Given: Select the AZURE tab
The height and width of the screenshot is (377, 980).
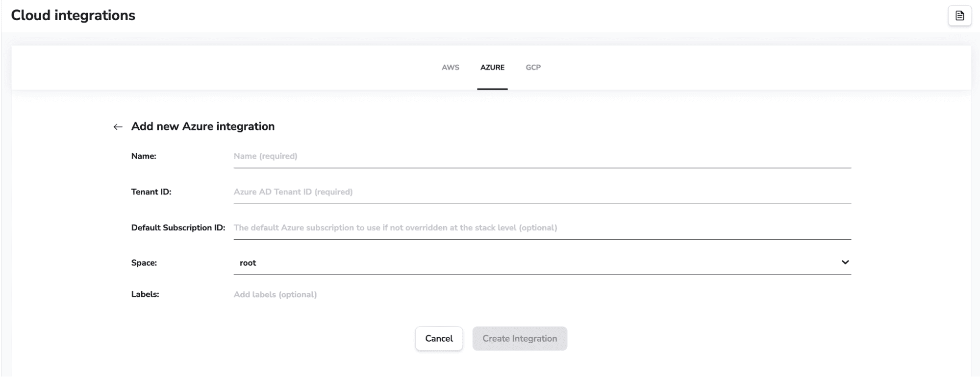Looking at the screenshot, I should point(492,68).
